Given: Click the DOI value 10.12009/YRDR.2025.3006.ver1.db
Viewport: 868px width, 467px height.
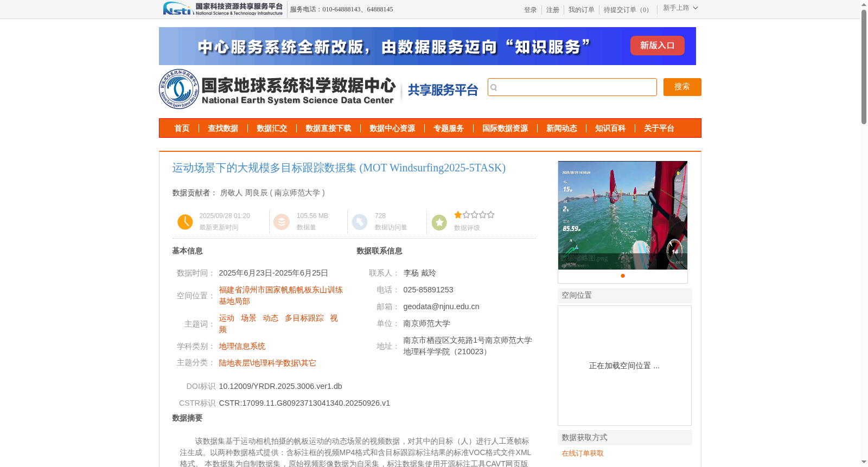Looking at the screenshot, I should tap(280, 386).
